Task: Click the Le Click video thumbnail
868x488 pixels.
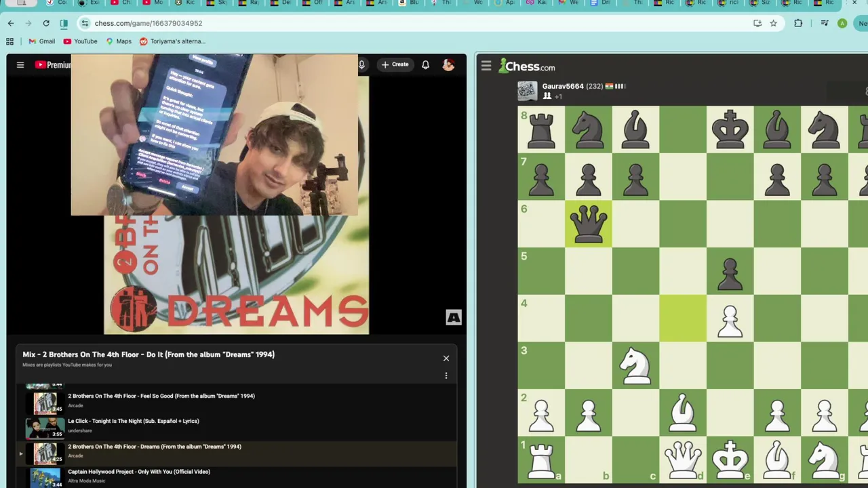Action: (x=45, y=428)
